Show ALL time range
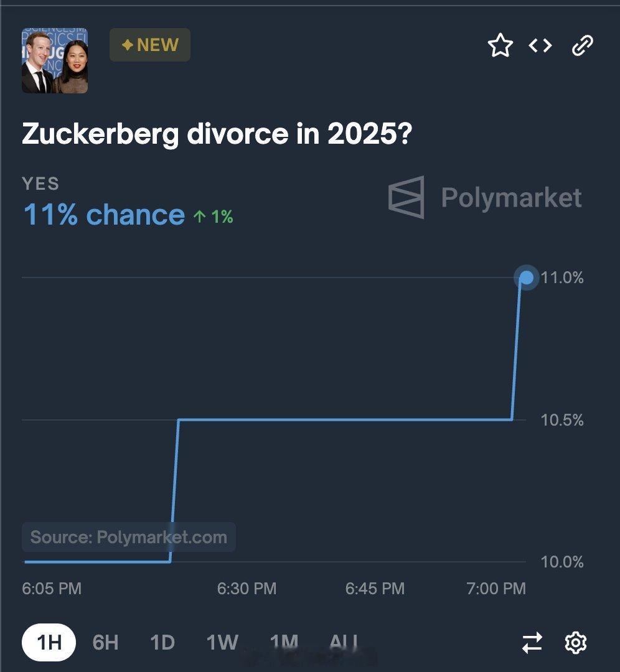620x672 pixels. 344,642
